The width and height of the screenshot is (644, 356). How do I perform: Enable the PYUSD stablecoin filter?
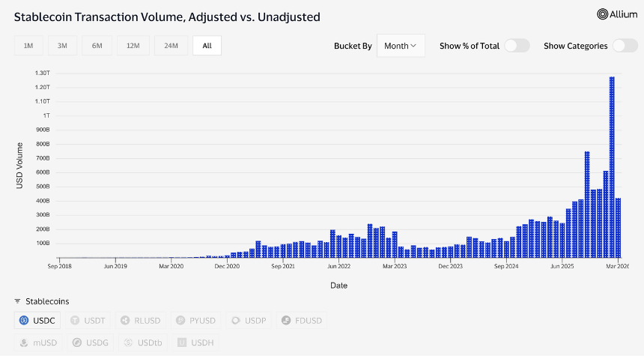[195, 320]
